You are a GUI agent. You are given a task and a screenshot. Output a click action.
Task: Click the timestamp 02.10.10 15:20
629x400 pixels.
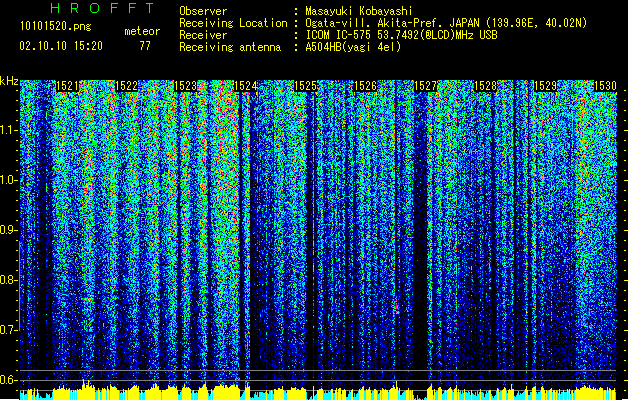(61, 46)
